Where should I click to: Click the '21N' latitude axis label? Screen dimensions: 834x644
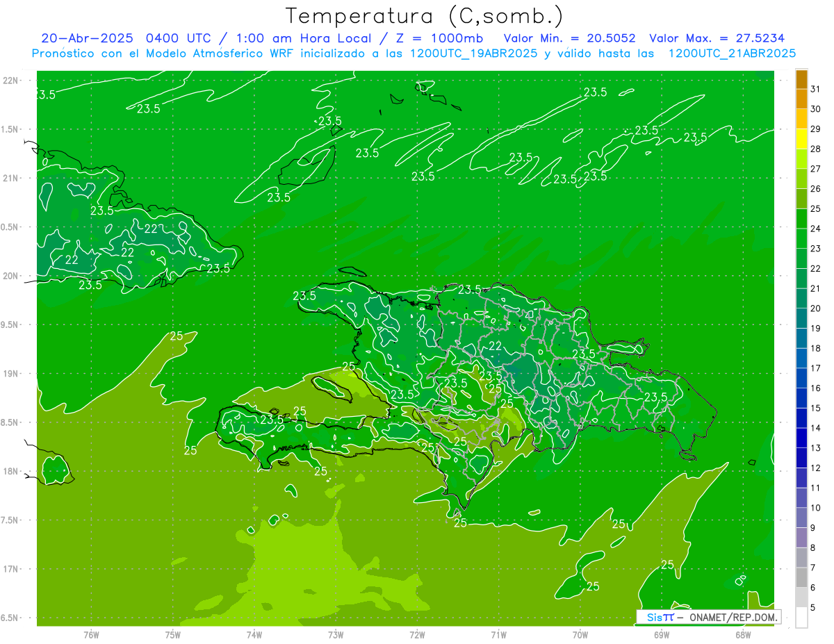(x=11, y=179)
